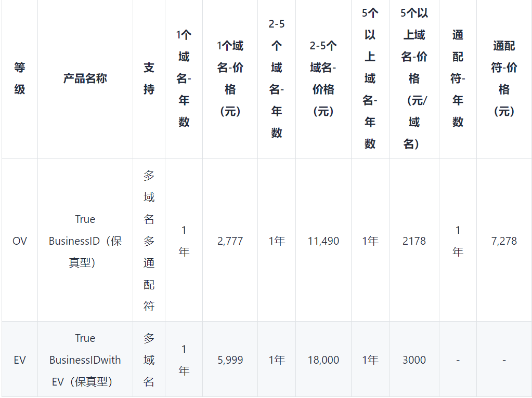Screen dimensions: 532x398
Task: Select the 18,000 price cell
Action: 323,360
